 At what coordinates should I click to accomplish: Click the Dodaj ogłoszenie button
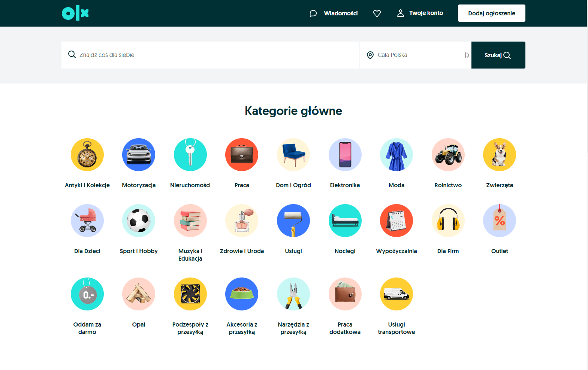[492, 13]
